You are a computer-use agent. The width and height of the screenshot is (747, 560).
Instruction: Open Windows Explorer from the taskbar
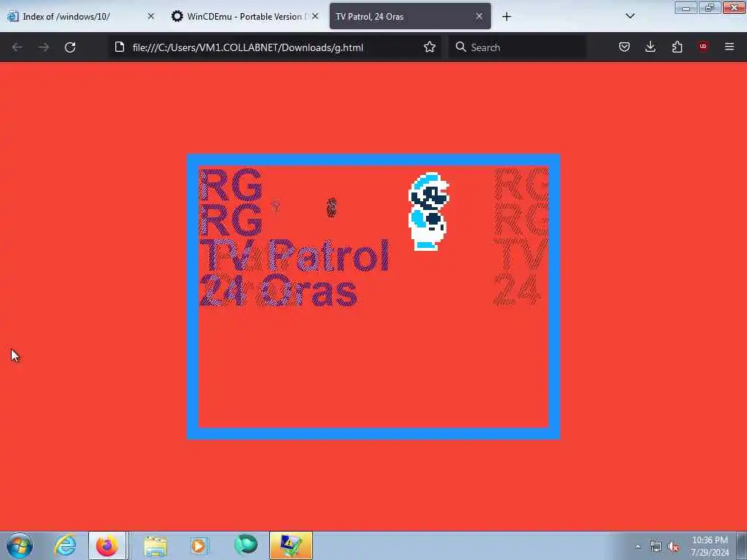(155, 545)
